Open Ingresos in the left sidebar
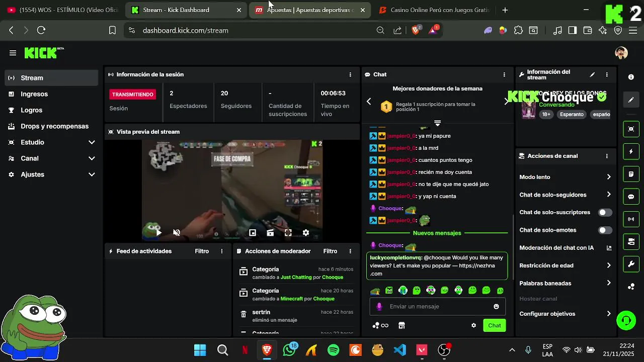This screenshot has height=362, width=644. 52,94
